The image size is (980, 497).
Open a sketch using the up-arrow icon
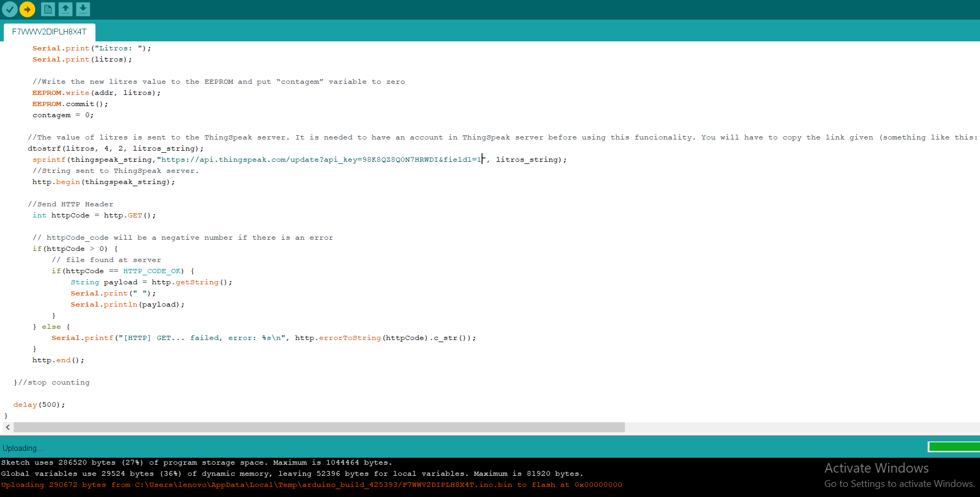pos(65,9)
